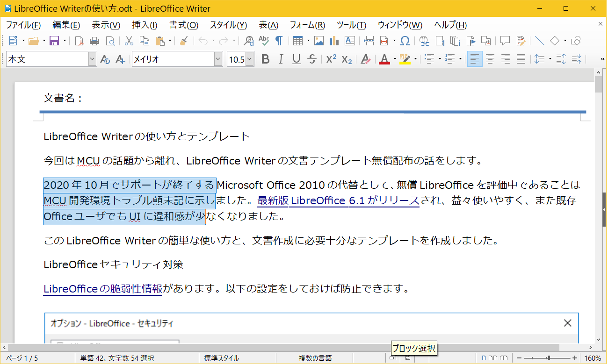This screenshot has height=364, width=608.
Task: Expand the Save button dropdown arrow
Action: tap(65, 41)
